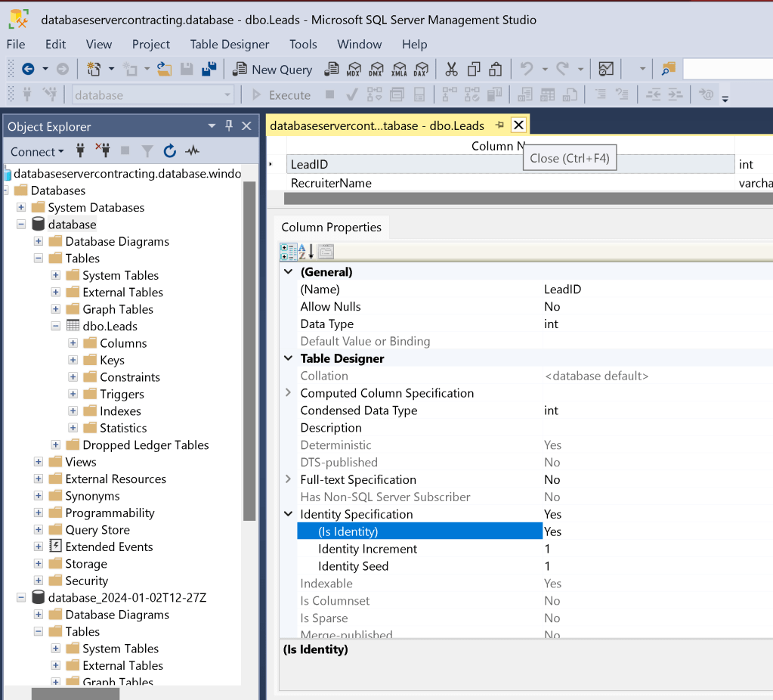The height and width of the screenshot is (700, 773).
Task: Close the Object Explorer panel
Action: 246,126
